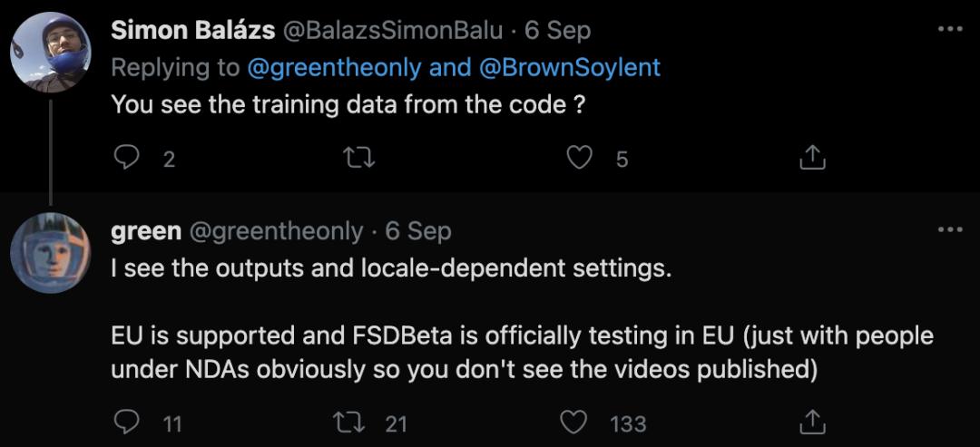Share green's tweet
This screenshot has width=980, height=447.
point(811,423)
